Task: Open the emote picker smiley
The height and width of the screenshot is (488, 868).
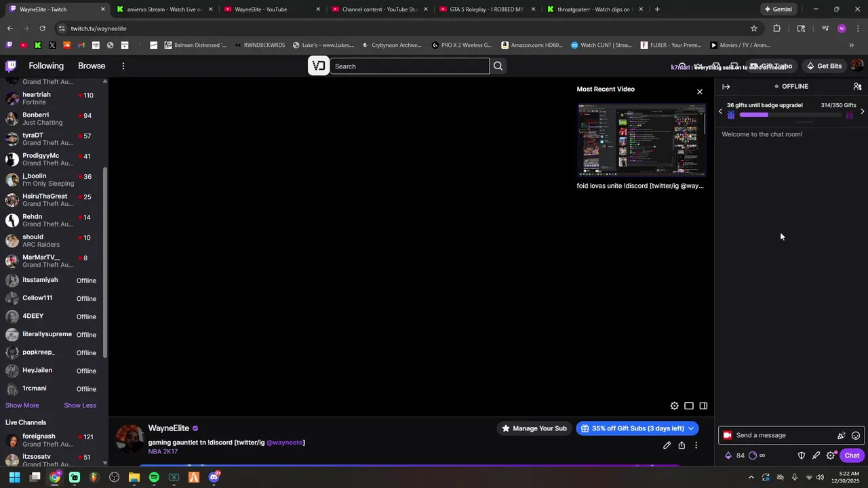Action: click(x=856, y=435)
